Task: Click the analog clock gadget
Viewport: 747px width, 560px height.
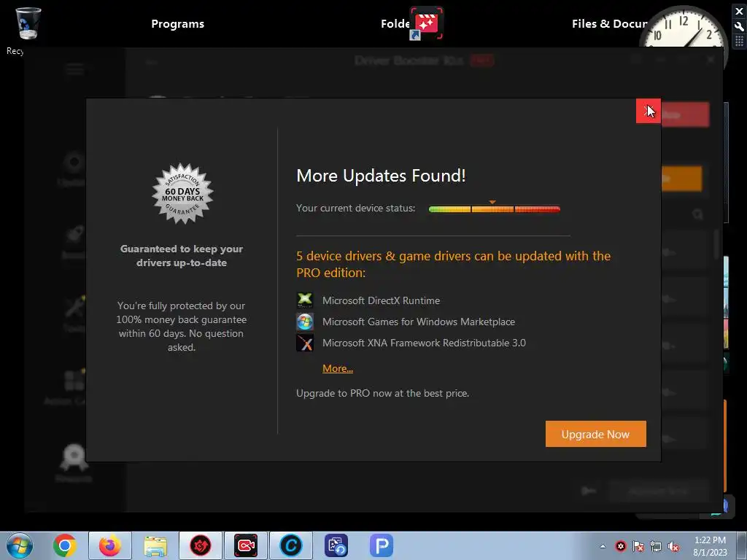Action: 684,28
